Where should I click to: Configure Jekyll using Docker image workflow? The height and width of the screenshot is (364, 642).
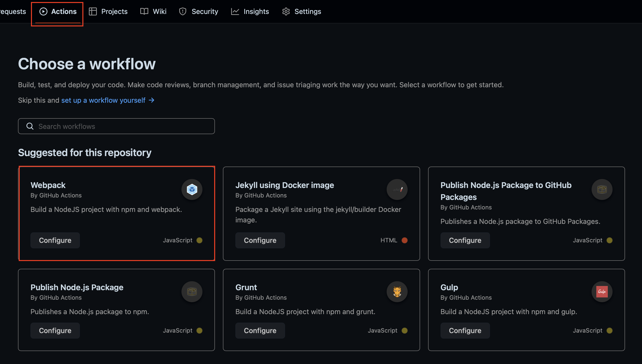[x=260, y=240]
